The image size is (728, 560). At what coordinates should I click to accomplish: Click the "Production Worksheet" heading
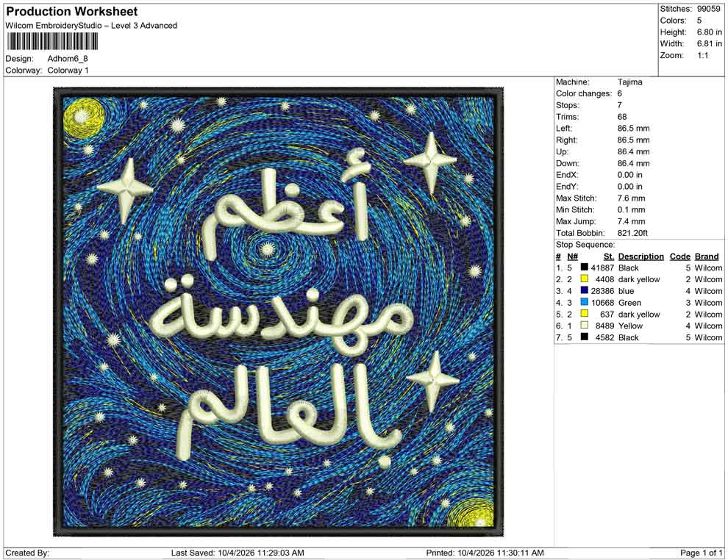pyautogui.click(x=72, y=12)
